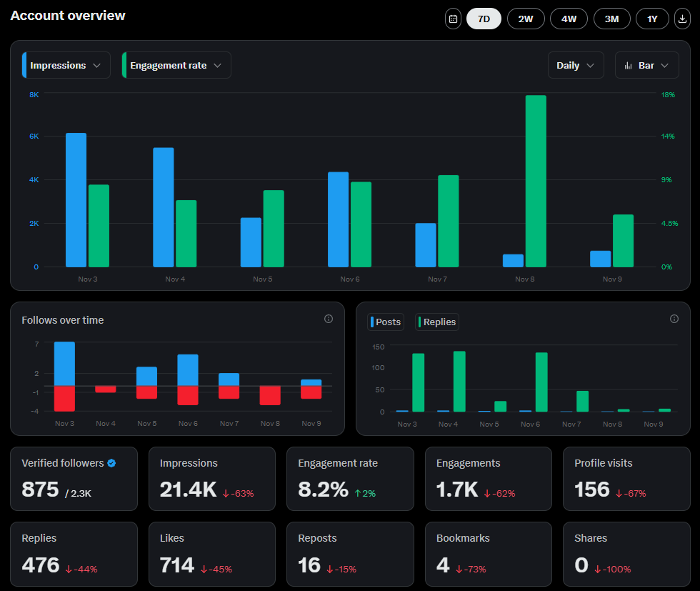Click the Nov 6 green engagement rate bar

[x=361, y=224]
